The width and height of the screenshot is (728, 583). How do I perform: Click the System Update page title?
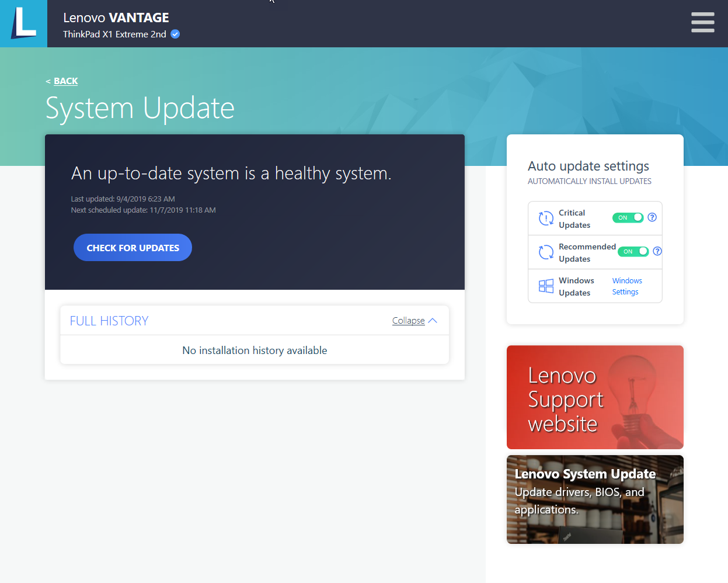pos(140,109)
